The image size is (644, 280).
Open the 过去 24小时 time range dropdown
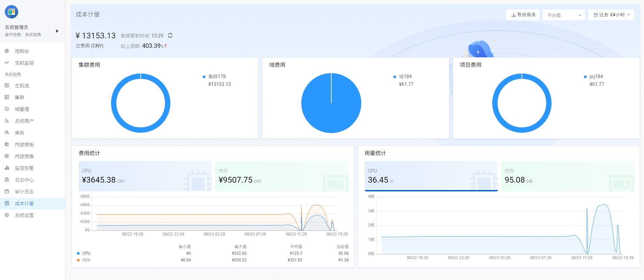pos(611,15)
